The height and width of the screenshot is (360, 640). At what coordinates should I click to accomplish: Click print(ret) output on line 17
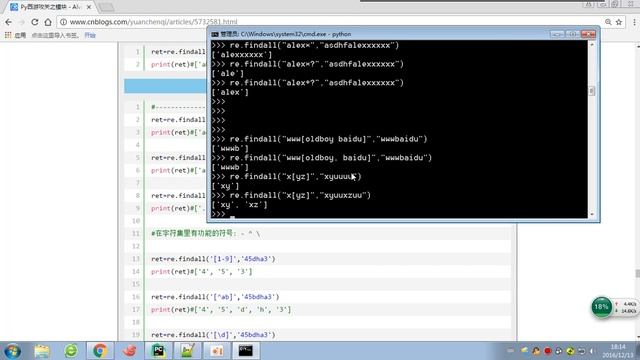coord(221,310)
